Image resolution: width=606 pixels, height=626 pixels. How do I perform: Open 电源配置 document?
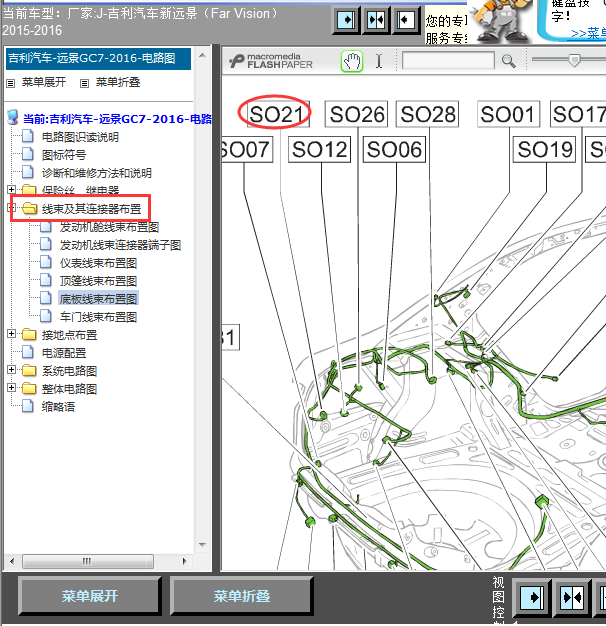pos(64,353)
